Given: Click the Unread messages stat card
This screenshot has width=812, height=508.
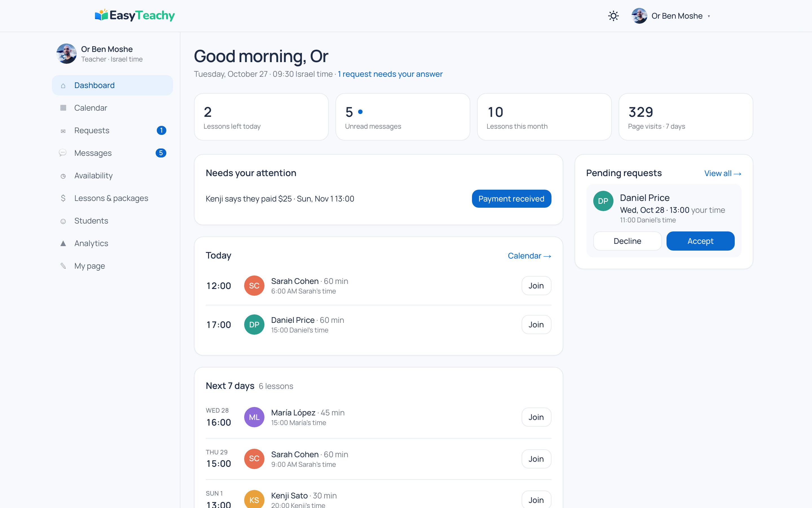Looking at the screenshot, I should point(403,117).
